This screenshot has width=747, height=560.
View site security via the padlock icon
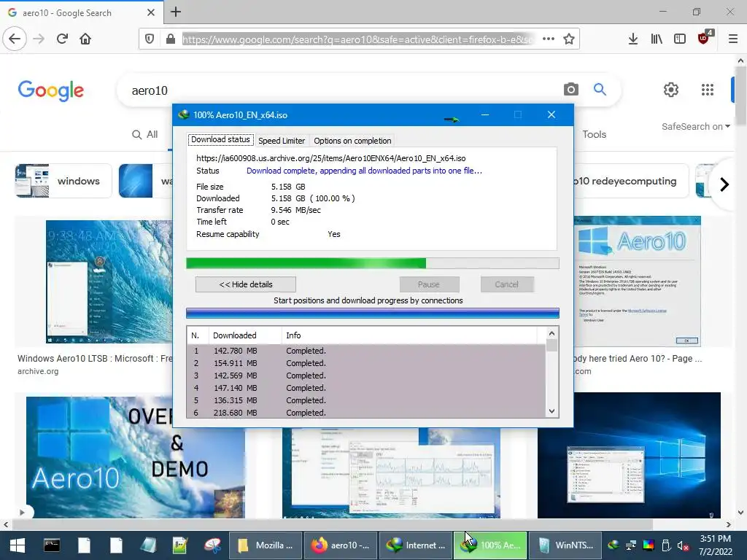pyautogui.click(x=171, y=39)
